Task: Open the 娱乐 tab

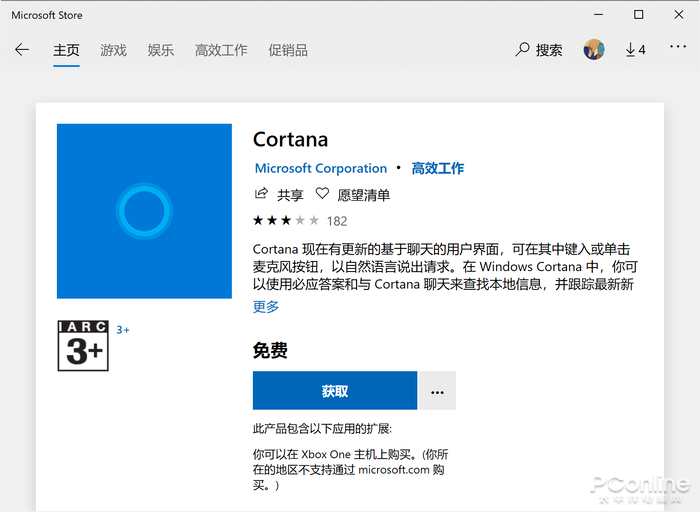Action: pos(160,50)
